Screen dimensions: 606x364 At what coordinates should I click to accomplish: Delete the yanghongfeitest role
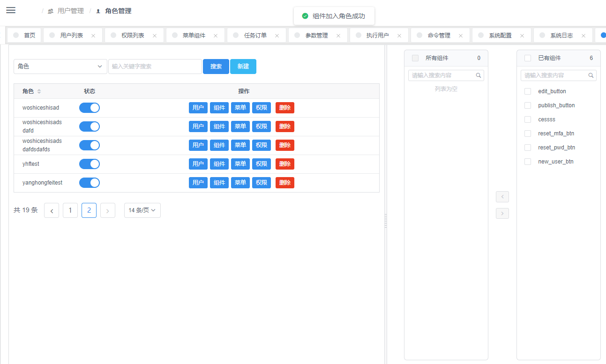(x=285, y=183)
